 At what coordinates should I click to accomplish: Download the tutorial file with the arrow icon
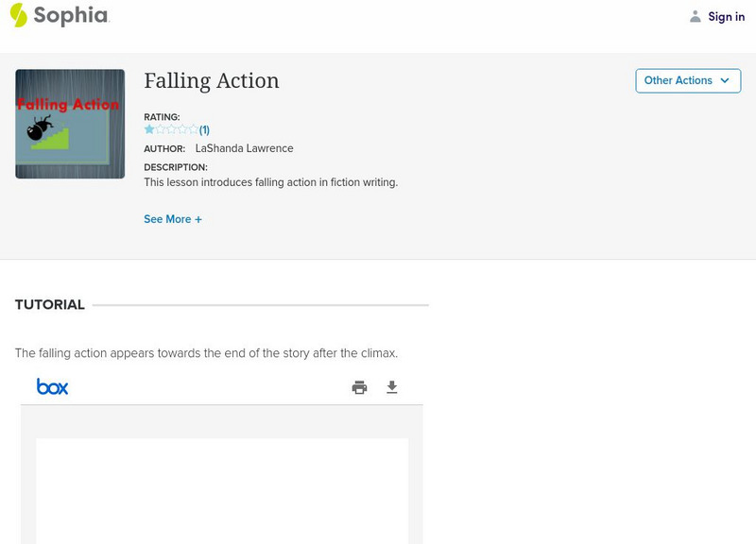coord(392,387)
